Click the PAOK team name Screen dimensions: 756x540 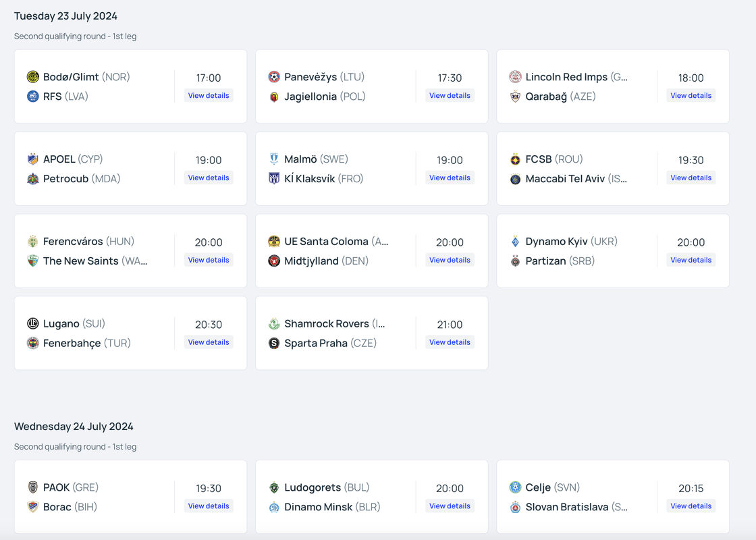tap(57, 487)
